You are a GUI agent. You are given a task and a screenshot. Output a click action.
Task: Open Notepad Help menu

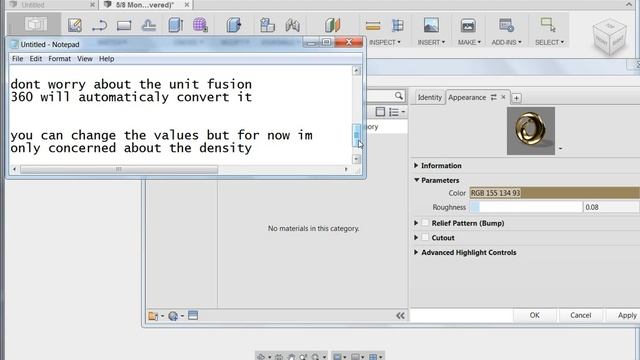click(107, 59)
